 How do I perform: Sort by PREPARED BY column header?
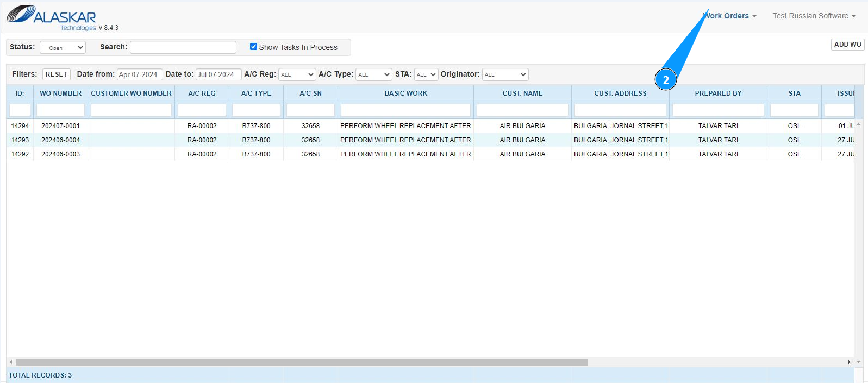pos(719,93)
